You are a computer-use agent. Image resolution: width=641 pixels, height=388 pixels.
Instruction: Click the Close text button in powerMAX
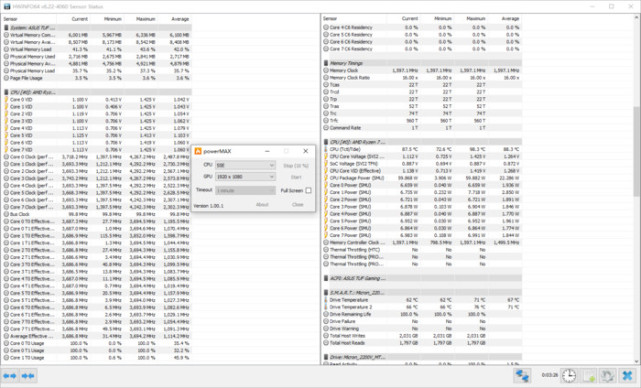coord(298,204)
